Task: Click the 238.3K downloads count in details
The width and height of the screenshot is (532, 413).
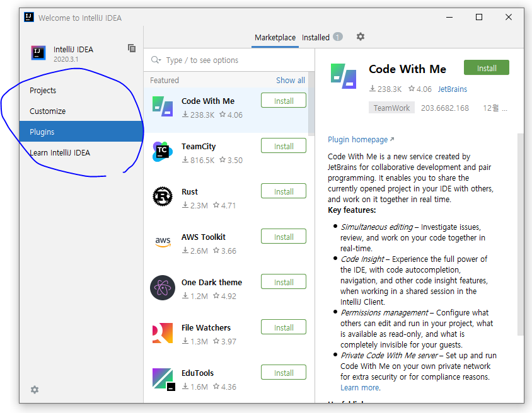Action: [x=385, y=89]
